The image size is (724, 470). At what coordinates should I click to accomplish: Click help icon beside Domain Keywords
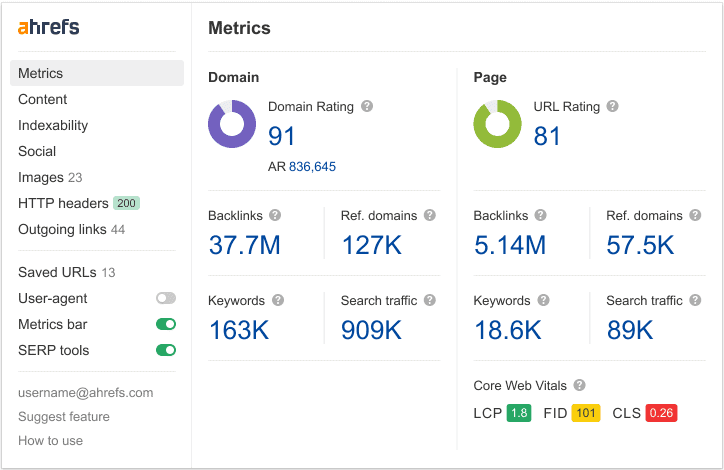(278, 300)
